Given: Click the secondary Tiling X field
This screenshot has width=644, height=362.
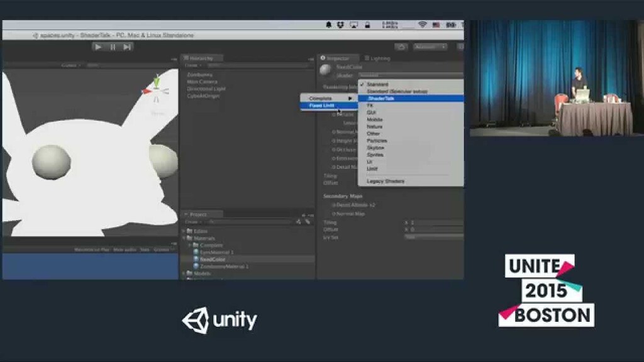Looking at the screenshot, I should click(x=436, y=222).
